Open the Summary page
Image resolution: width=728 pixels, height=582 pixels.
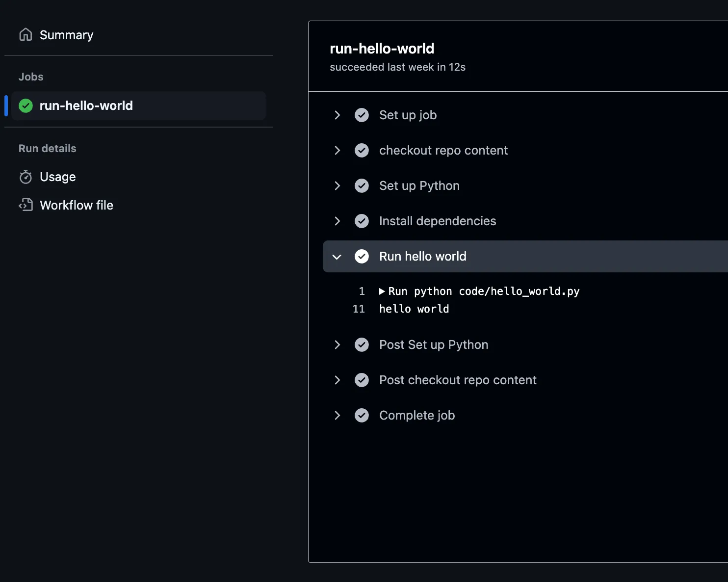click(x=66, y=35)
